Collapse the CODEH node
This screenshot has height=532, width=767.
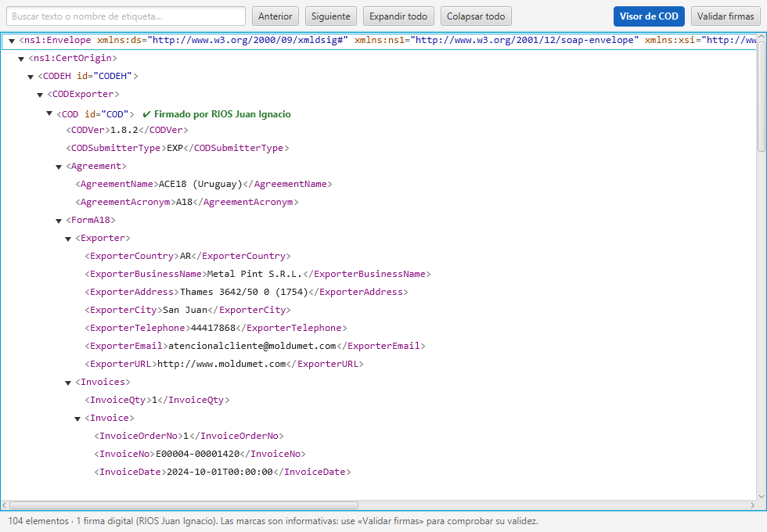click(31, 77)
